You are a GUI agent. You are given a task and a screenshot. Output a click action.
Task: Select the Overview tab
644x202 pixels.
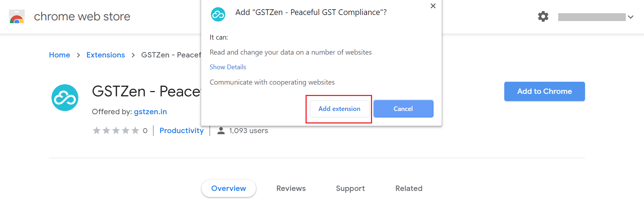tap(229, 188)
